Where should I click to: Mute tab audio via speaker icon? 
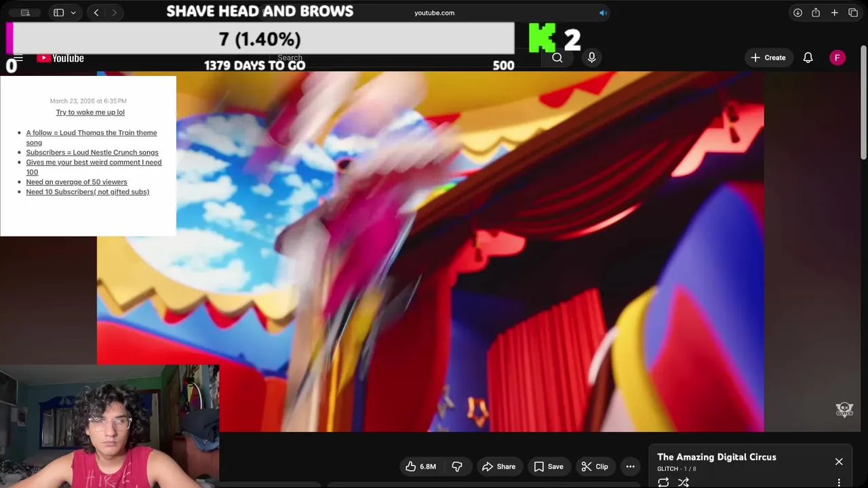(602, 12)
